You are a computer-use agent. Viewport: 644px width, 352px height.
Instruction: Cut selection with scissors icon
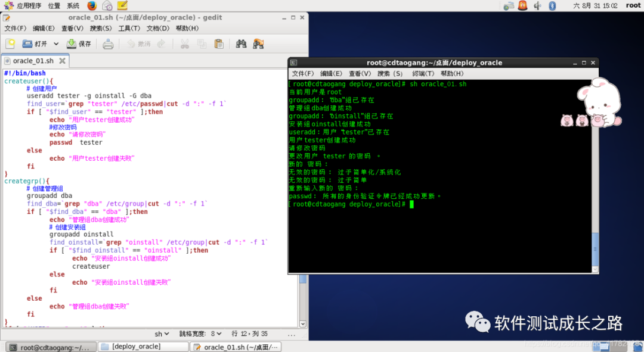(185, 44)
